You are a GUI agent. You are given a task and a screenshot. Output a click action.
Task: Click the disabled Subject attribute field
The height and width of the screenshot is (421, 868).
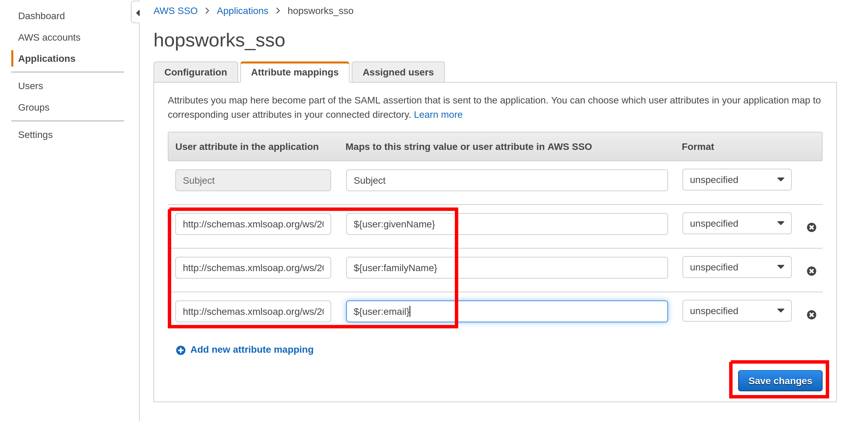[253, 180]
